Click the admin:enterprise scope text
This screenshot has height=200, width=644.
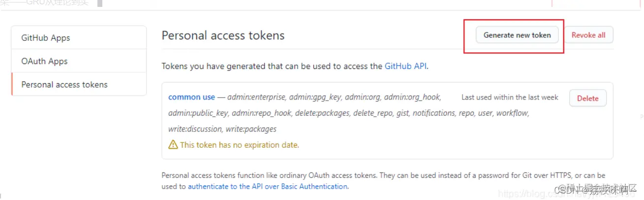click(256, 97)
